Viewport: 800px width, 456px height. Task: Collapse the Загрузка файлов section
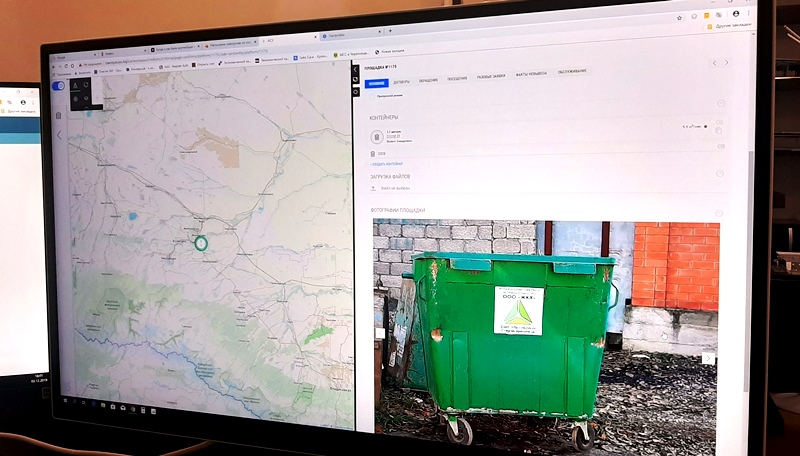click(x=719, y=173)
